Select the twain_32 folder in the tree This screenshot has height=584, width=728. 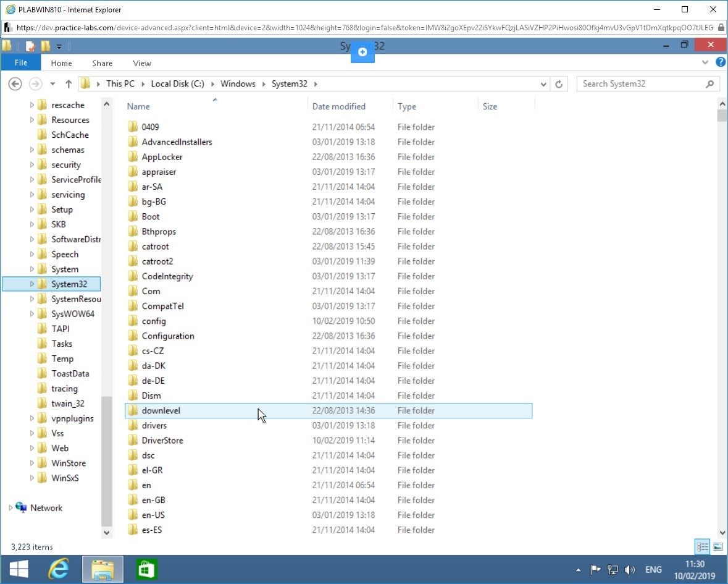68,404
